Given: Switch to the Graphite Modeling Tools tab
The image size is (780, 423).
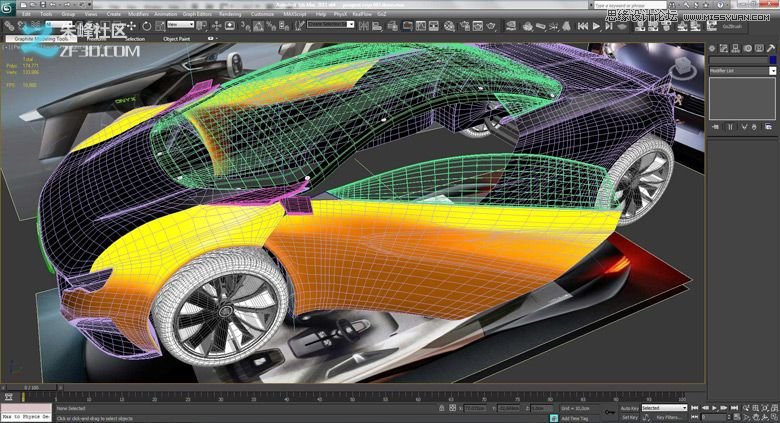Looking at the screenshot, I should (x=41, y=39).
